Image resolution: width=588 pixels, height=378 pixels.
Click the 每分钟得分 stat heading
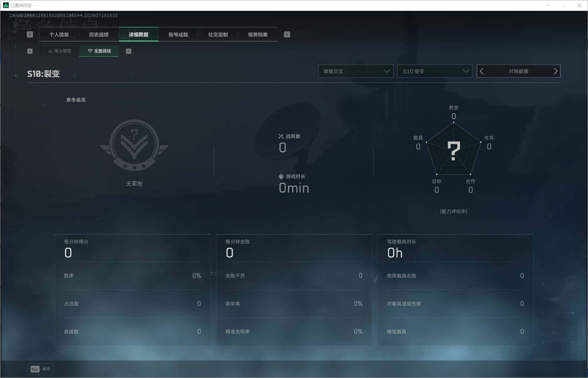pos(76,242)
